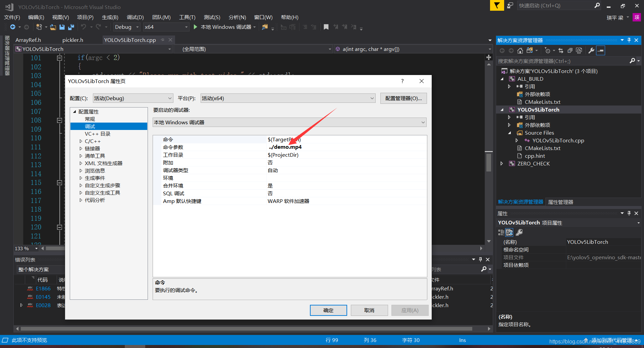The image size is (644, 348).
Task: Open the x64 solution platform dropdown
Action: (166, 27)
